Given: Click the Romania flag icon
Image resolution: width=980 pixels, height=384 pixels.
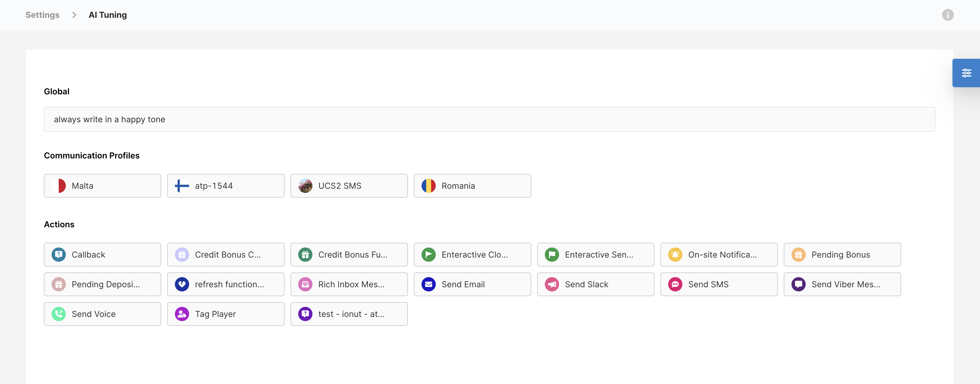Looking at the screenshot, I should pos(428,186).
